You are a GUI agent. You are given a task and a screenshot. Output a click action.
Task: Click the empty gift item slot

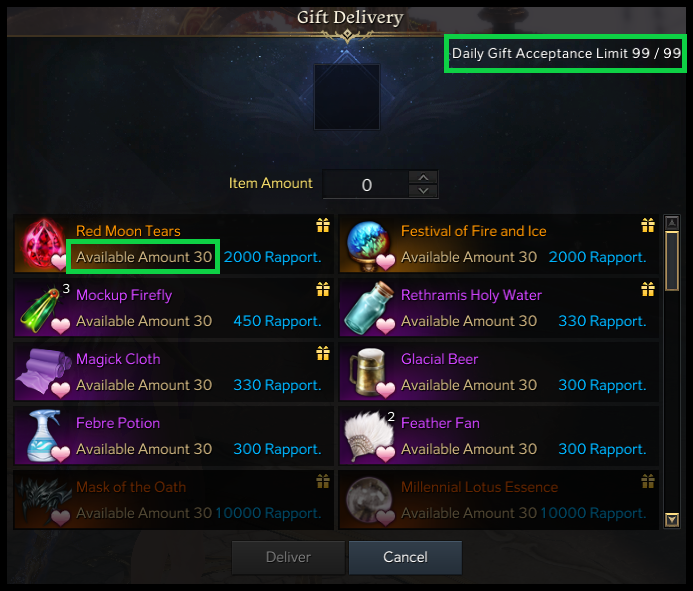(x=347, y=97)
